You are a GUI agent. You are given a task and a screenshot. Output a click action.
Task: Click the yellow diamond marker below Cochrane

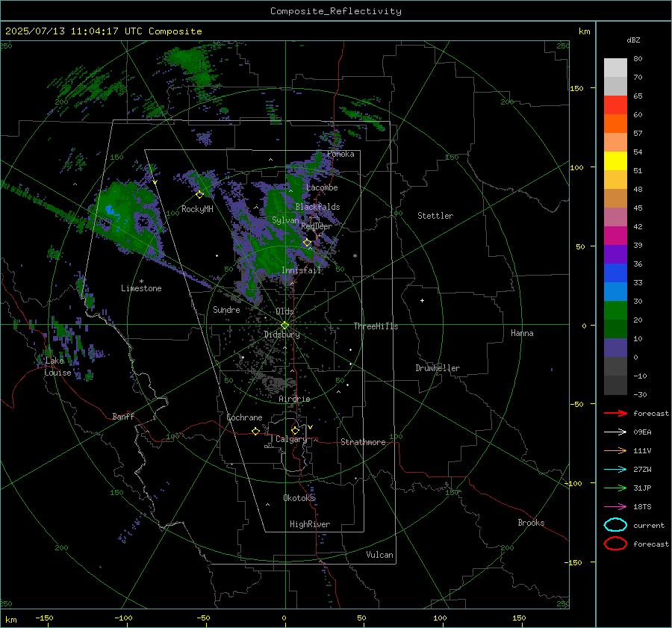coord(255,432)
